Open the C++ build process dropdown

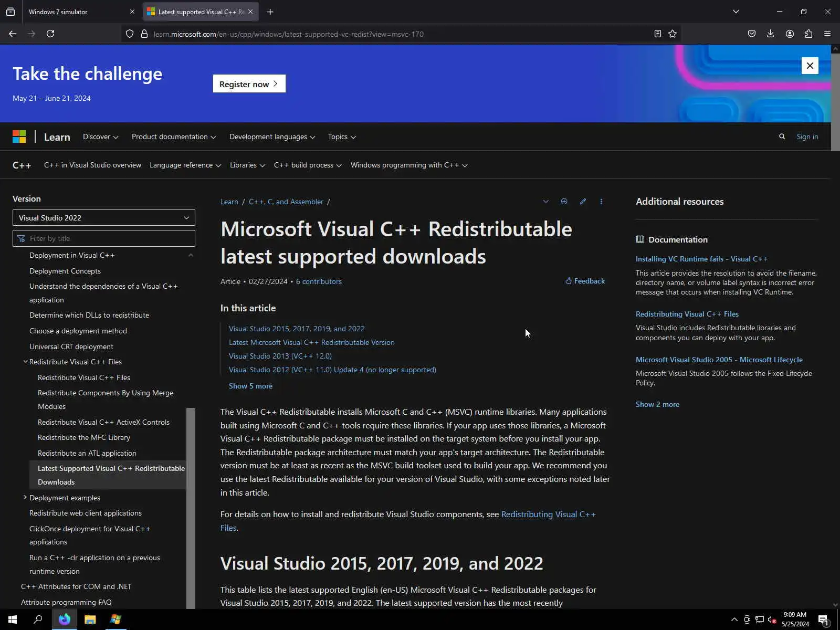[x=308, y=165]
